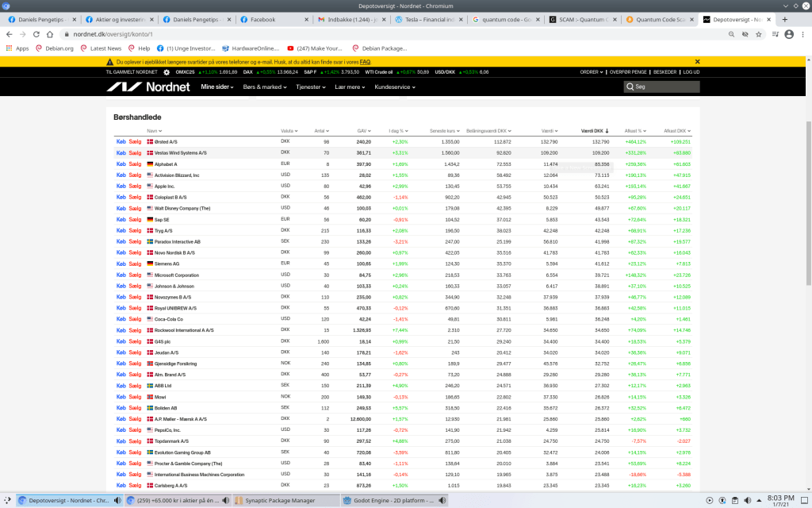Click the search magnifier icon in Nordnet
This screenshot has height=508, width=812.
631,87
